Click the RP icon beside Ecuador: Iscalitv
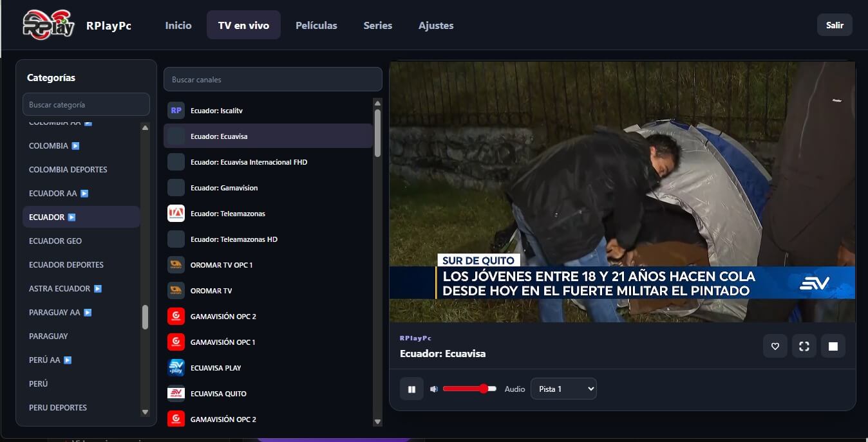868x442 pixels. (x=176, y=111)
